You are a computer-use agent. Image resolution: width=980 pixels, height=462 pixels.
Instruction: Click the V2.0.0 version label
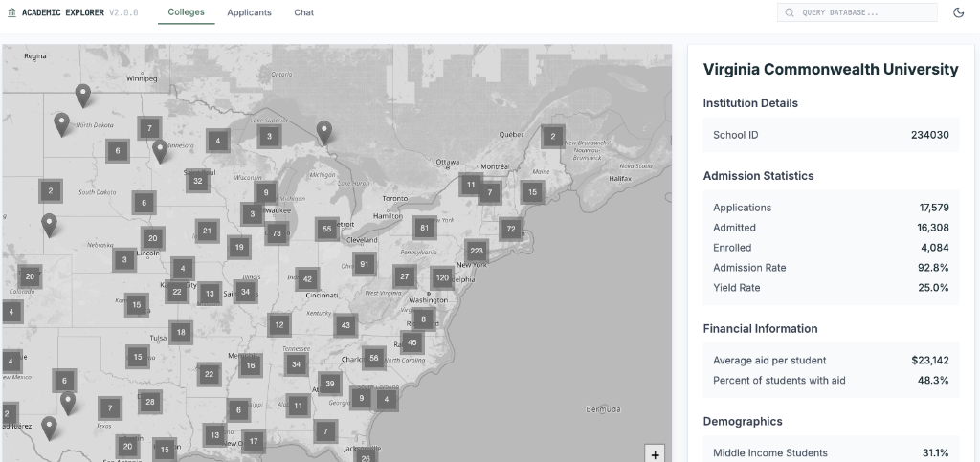click(123, 12)
